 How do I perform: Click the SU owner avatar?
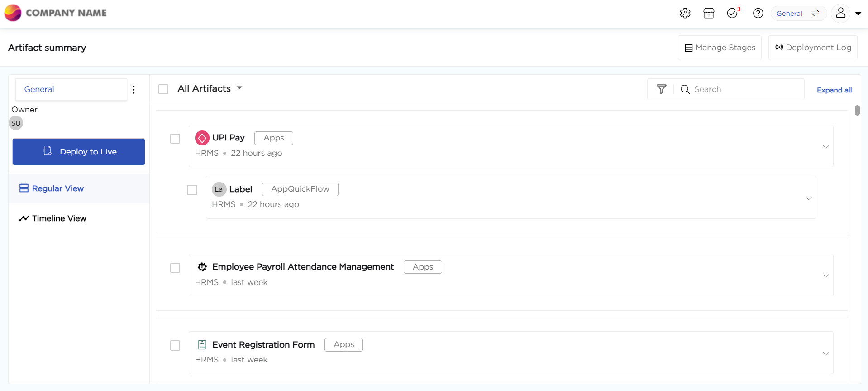click(16, 123)
